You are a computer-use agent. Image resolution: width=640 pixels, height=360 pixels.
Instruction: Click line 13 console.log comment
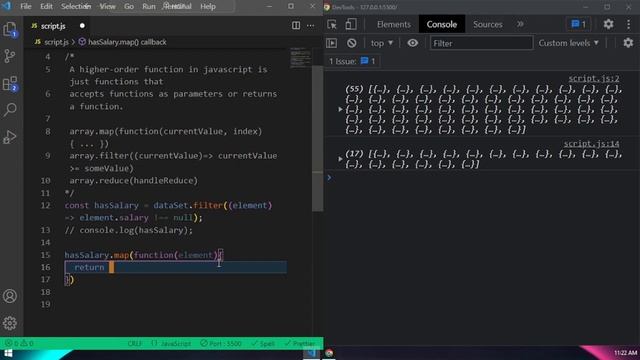point(129,230)
